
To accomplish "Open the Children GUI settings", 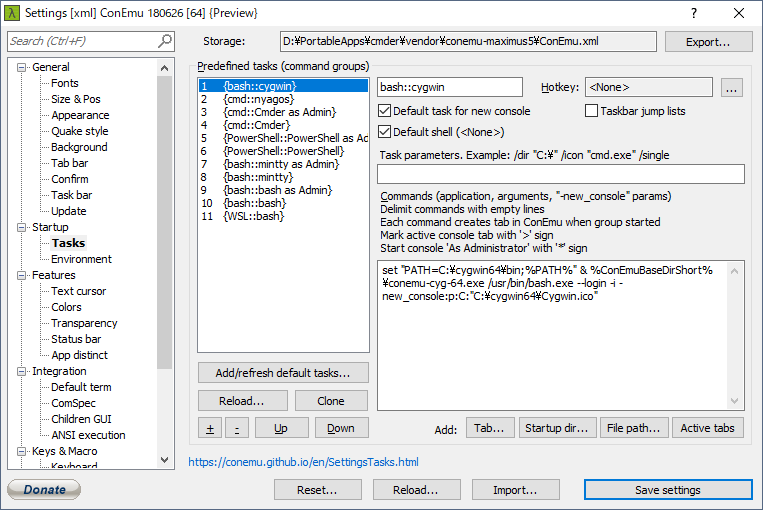I will coord(81,419).
